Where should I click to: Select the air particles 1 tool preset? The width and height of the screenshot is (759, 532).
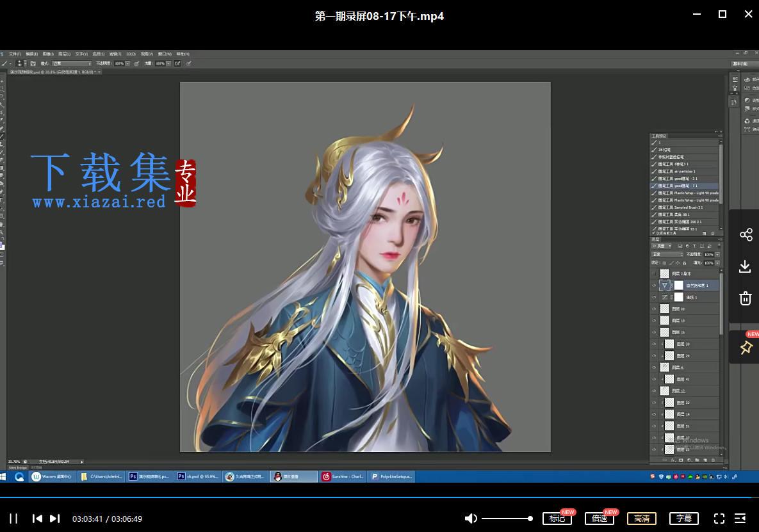tap(685, 171)
